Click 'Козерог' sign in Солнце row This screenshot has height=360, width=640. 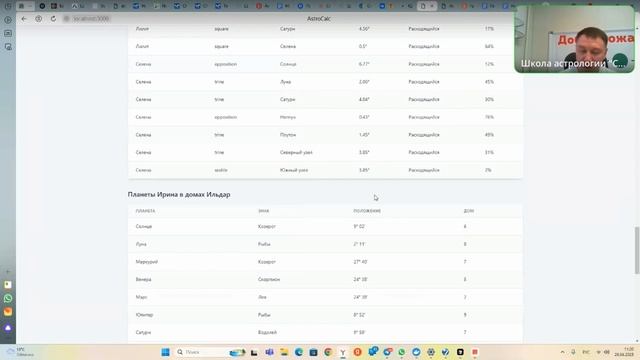[x=267, y=227]
